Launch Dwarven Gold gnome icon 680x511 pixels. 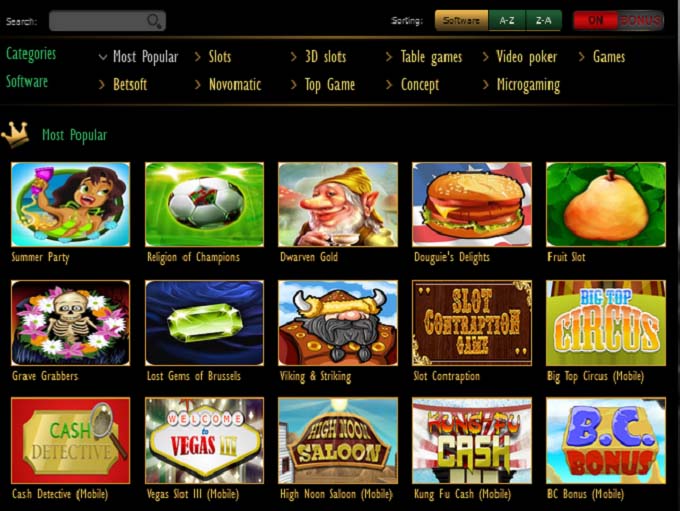[x=338, y=204]
